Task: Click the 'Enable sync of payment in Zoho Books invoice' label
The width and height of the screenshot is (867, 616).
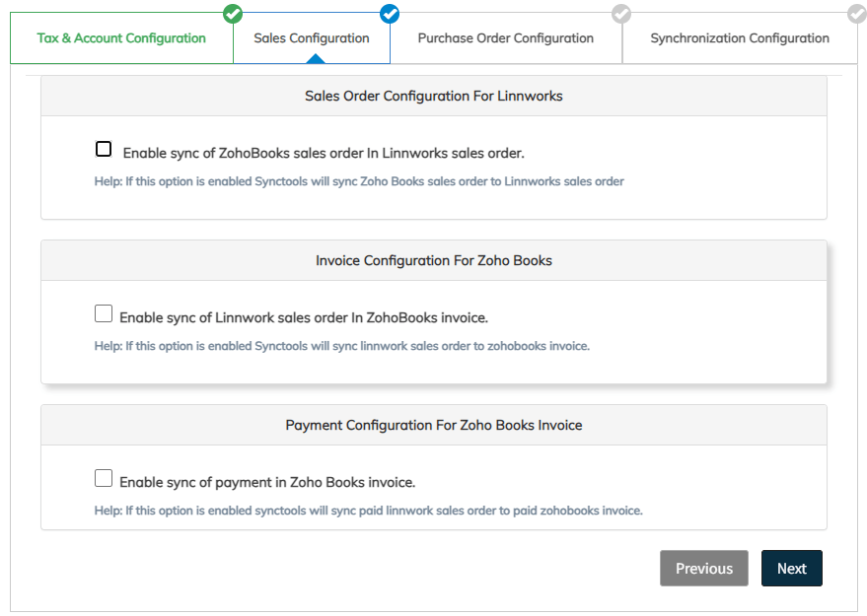Action: [267, 483]
